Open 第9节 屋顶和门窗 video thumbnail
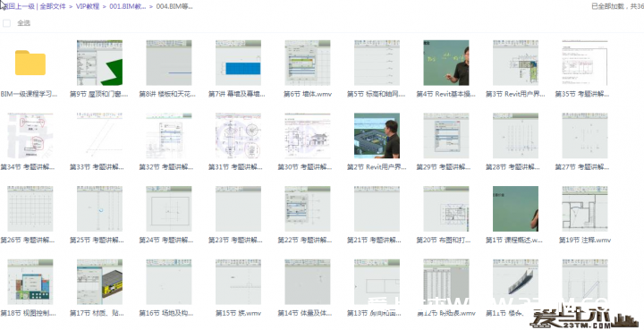 99,63
